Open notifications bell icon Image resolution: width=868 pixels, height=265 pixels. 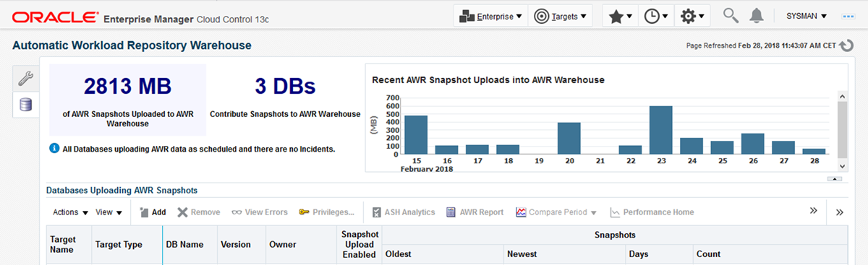(x=757, y=16)
